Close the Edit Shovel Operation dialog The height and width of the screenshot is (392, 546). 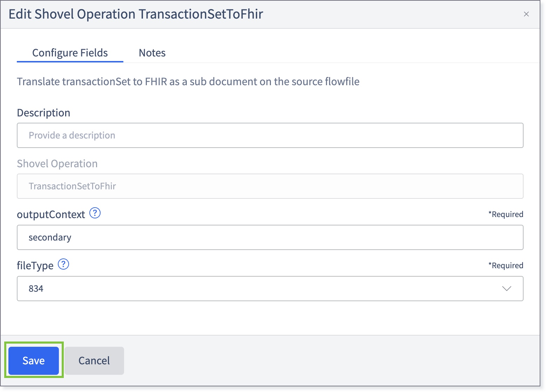coord(526,14)
